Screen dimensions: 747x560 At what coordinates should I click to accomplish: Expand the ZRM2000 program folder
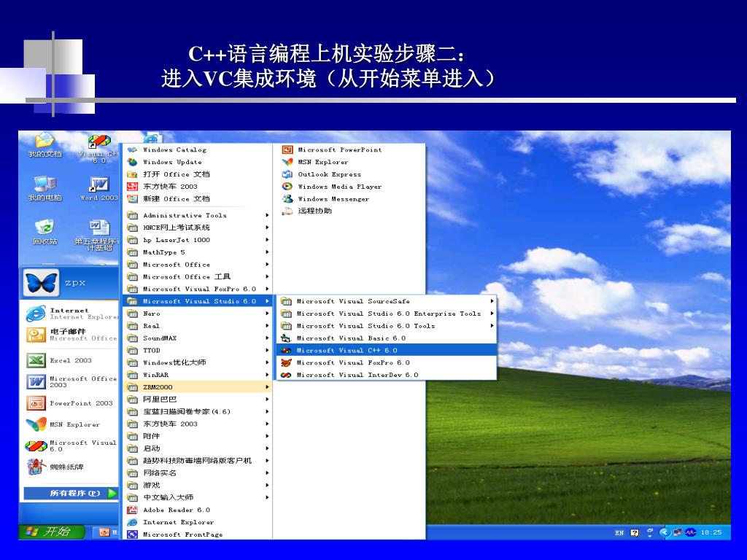click(x=198, y=387)
